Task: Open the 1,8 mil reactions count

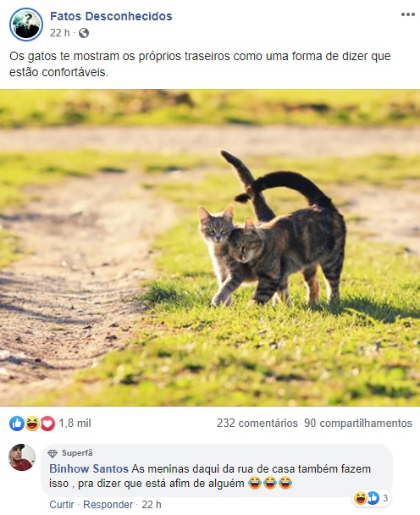Action: pyautogui.click(x=75, y=423)
